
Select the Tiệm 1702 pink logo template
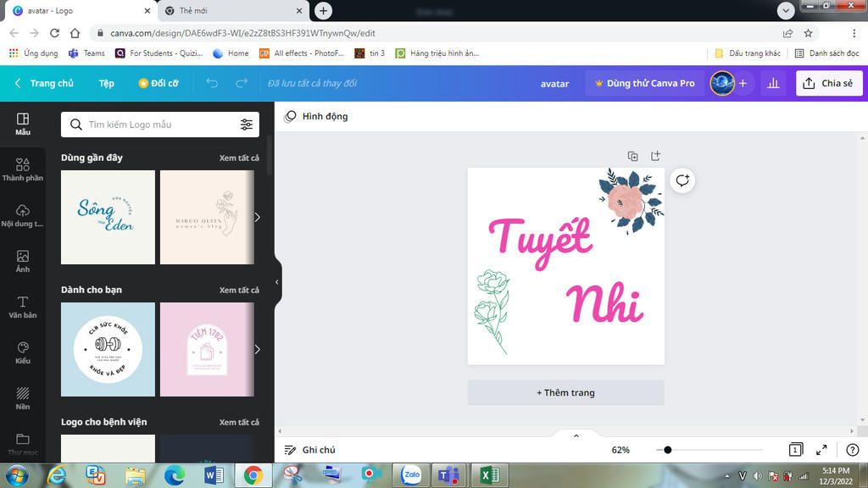click(207, 349)
